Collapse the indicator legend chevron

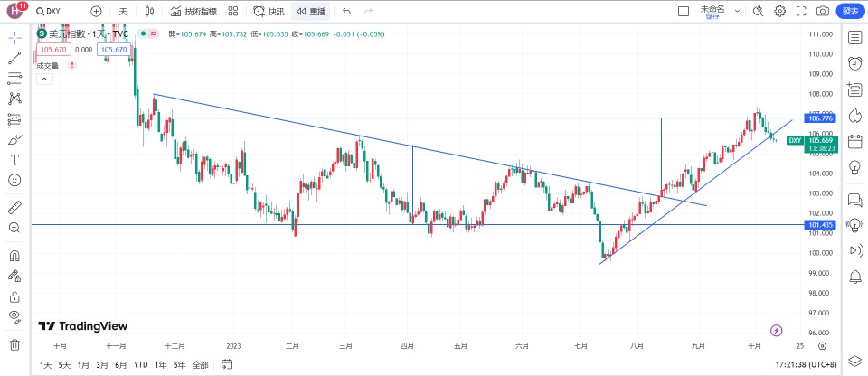[x=42, y=79]
